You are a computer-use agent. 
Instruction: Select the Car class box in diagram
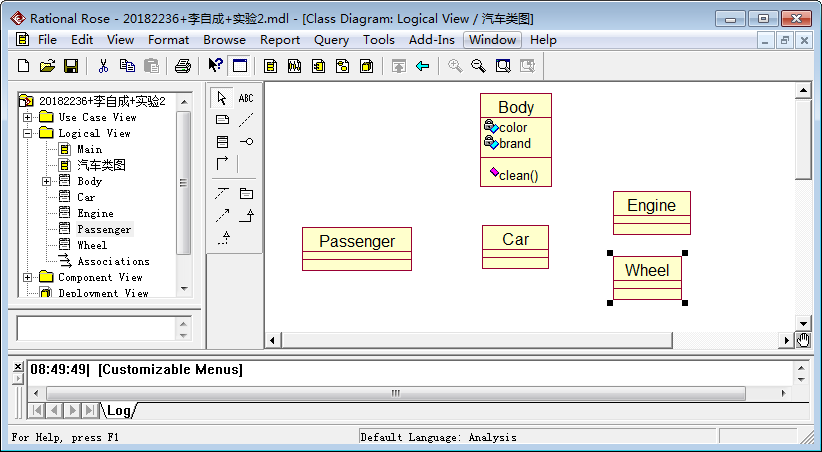(x=515, y=247)
